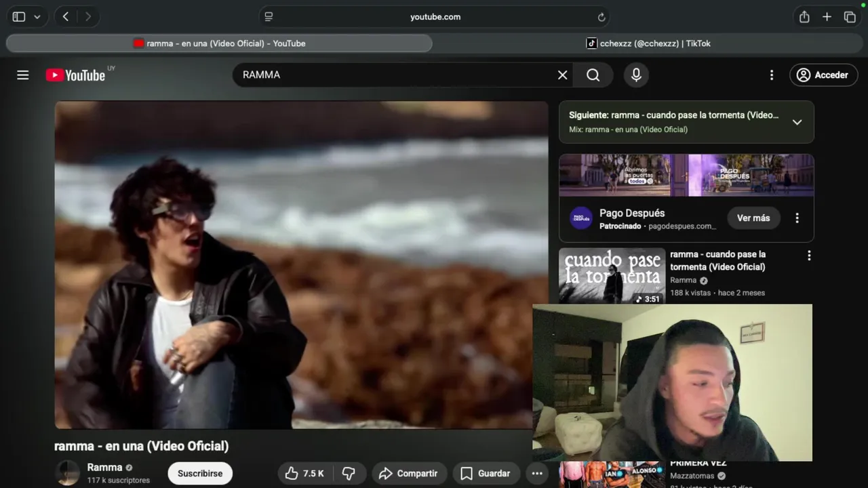Like the video with the 7.5 K thumbs-up
The image size is (868, 488).
(x=304, y=473)
